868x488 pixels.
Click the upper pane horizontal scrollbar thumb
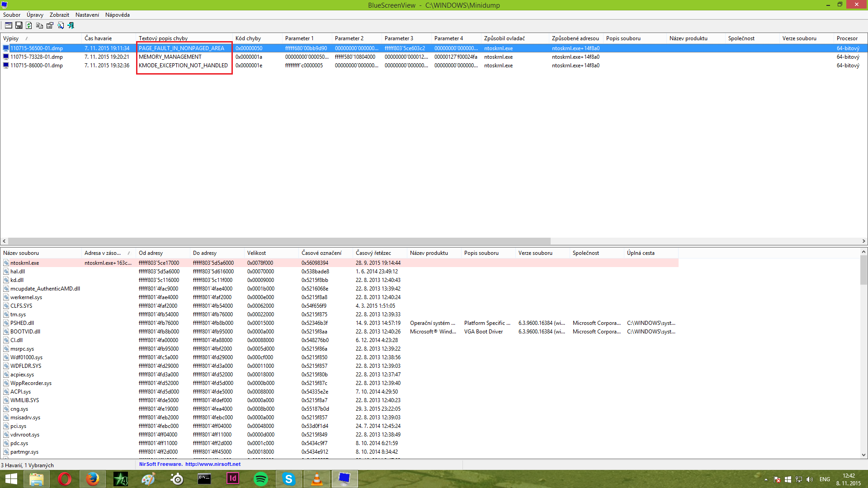[x=279, y=241]
